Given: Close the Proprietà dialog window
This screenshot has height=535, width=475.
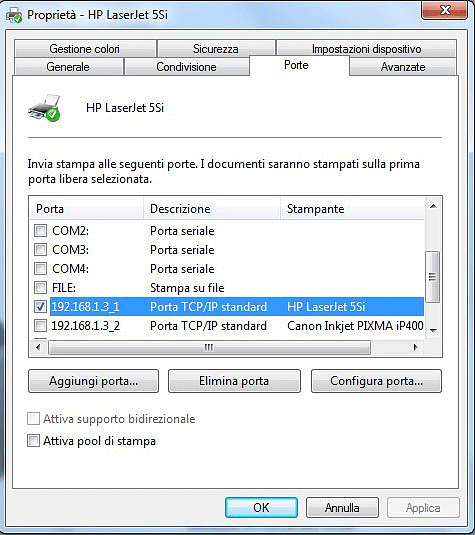Looking at the screenshot, I should [444, 11].
